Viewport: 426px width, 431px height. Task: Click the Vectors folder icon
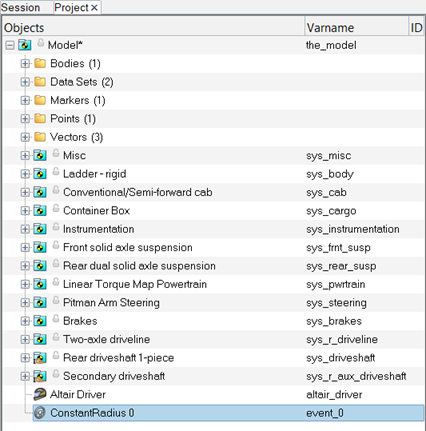pos(40,137)
